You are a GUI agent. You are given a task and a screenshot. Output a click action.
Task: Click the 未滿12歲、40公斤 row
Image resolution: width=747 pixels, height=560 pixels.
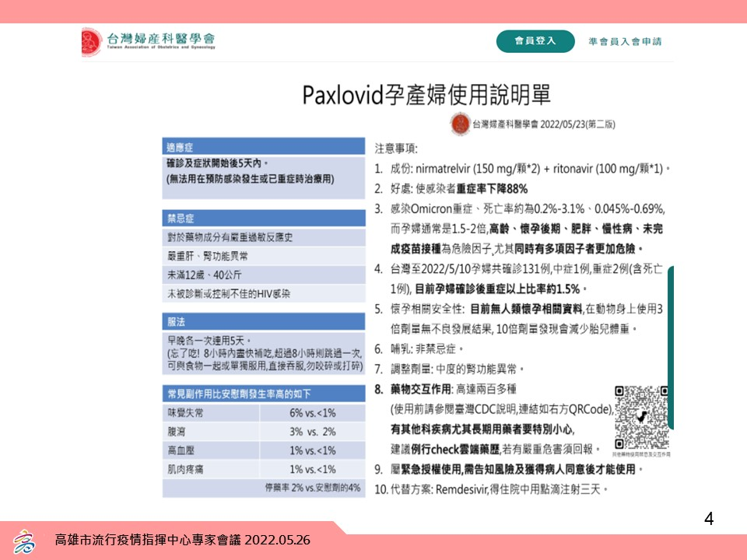point(264,275)
